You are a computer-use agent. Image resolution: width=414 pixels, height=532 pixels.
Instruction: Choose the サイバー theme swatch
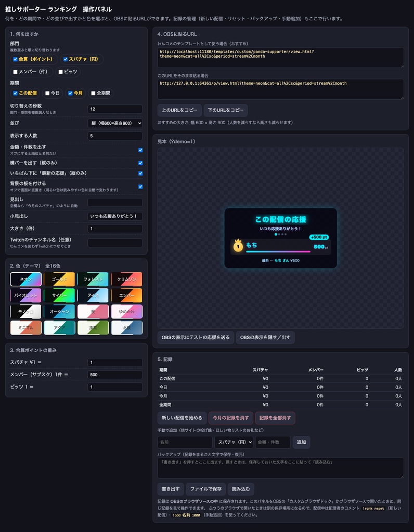[x=59, y=296]
